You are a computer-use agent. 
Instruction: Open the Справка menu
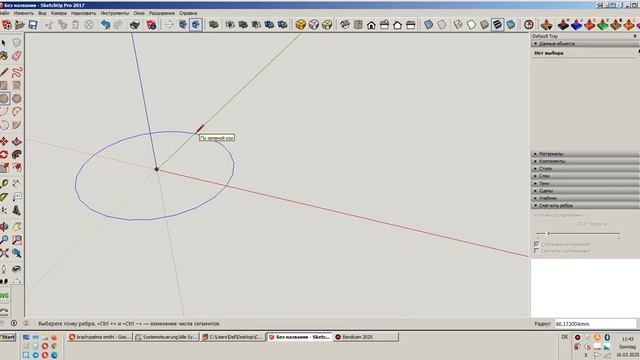coord(188,13)
